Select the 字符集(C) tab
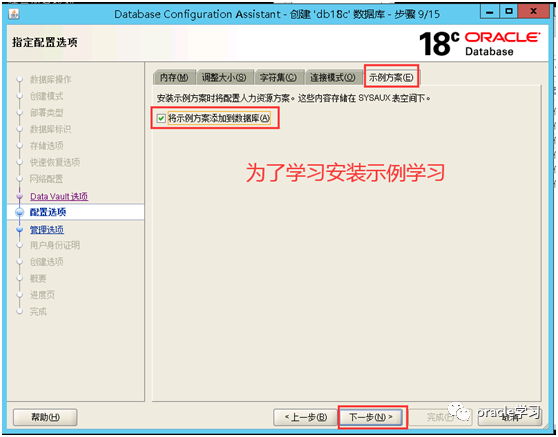558x437 pixels. pyautogui.click(x=278, y=77)
